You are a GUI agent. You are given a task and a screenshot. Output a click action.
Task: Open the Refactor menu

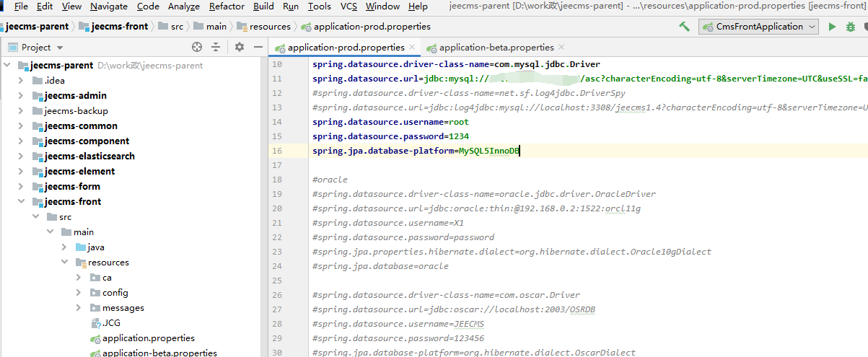pos(227,6)
